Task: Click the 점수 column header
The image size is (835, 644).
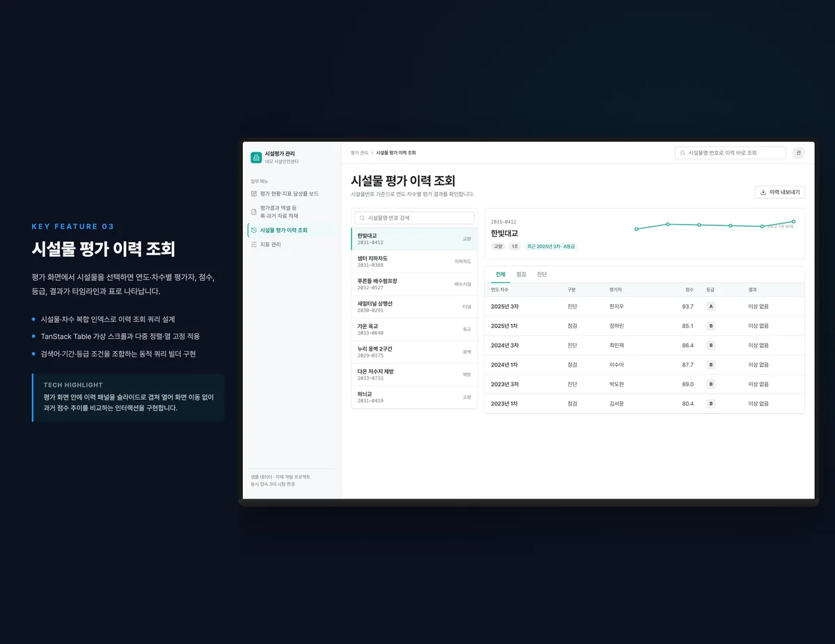Action: pyautogui.click(x=689, y=289)
